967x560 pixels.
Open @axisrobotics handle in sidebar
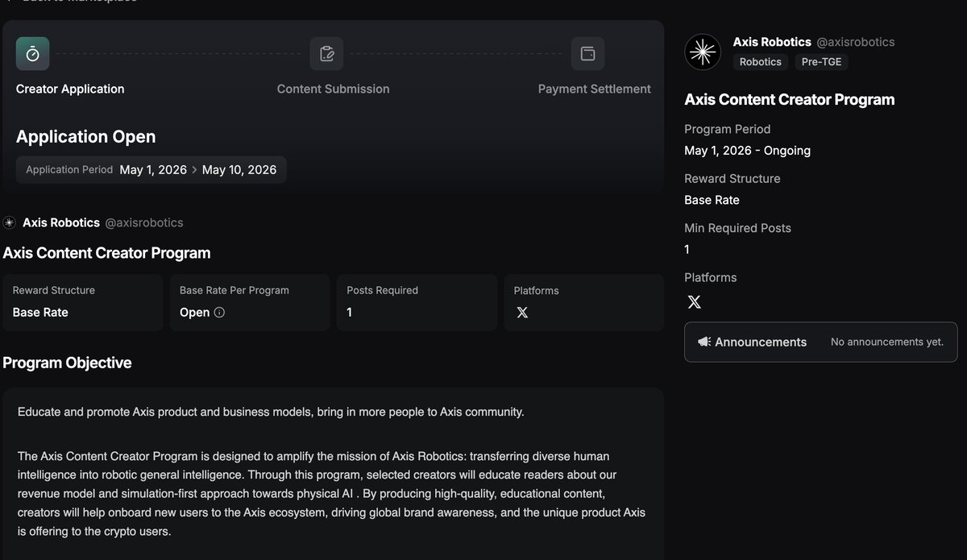click(x=856, y=42)
